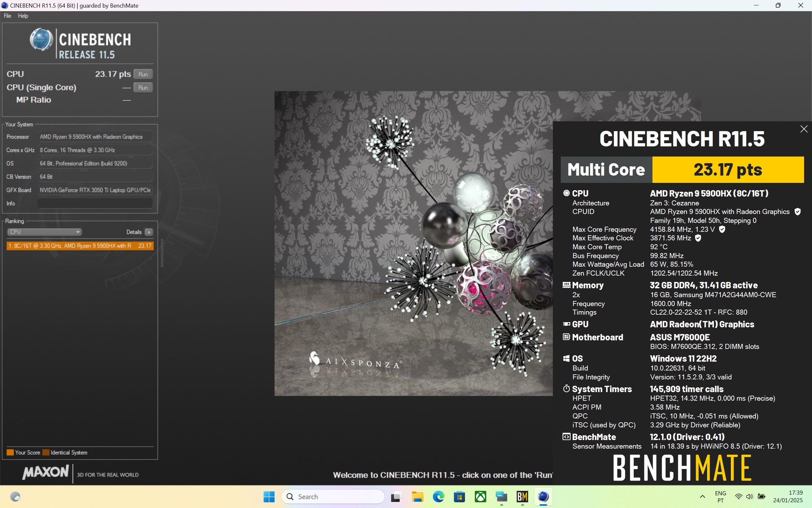The width and height of the screenshot is (812, 508).
Task: Click the Cinebench title bar app icon
Action: click(4, 5)
